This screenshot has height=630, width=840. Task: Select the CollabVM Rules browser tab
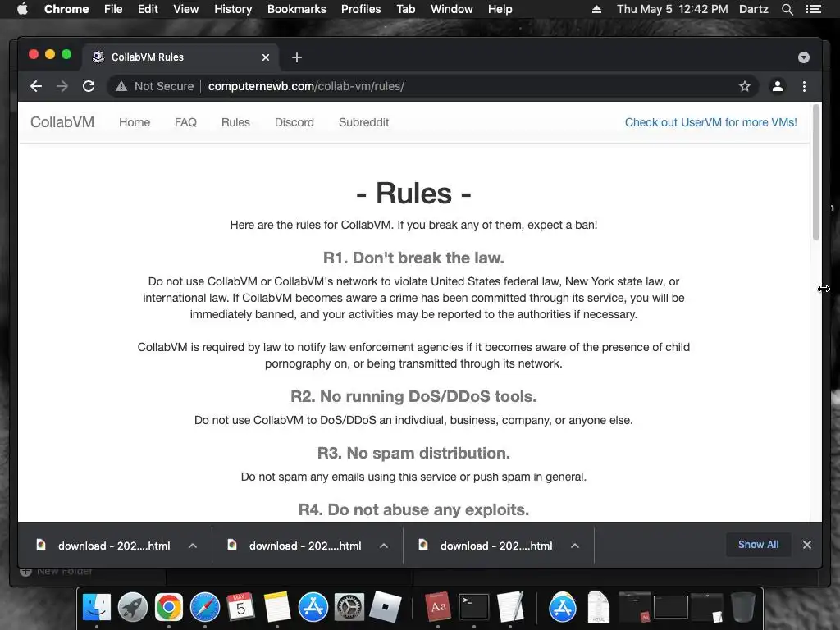click(x=180, y=57)
